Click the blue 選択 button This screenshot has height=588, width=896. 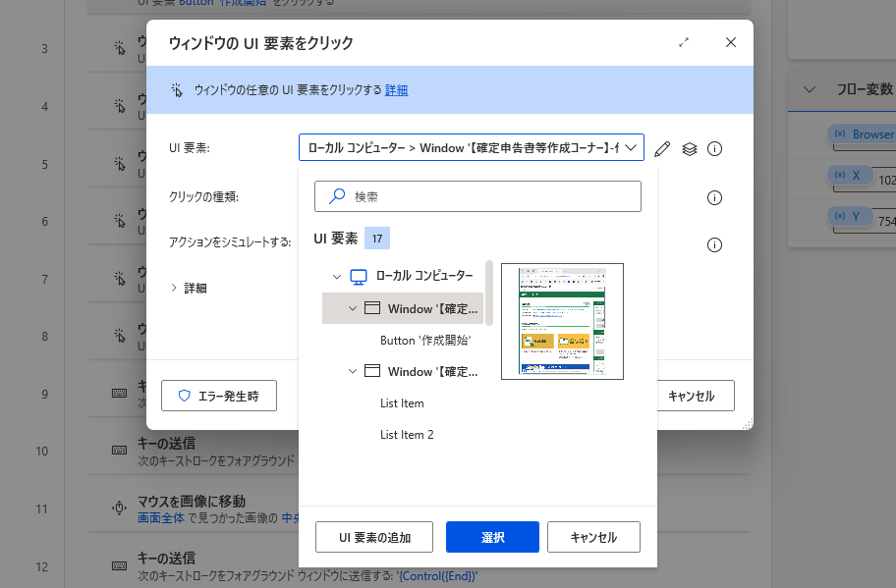492,537
